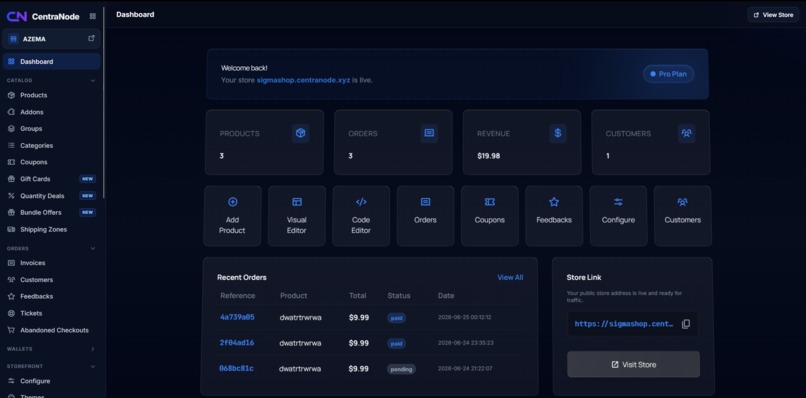Screen dimensions: 806x398
Task: Click the Categories list icon in sidebar
Action: (x=11, y=146)
